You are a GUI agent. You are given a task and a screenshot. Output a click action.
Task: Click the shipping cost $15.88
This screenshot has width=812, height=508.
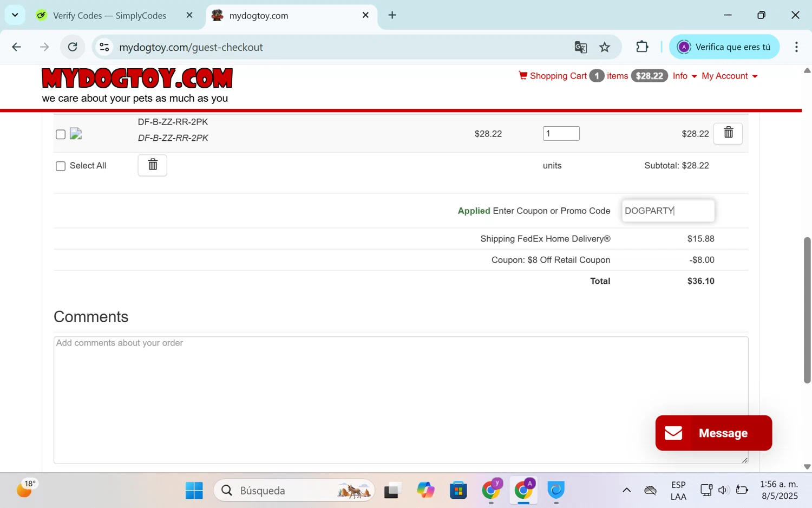[x=700, y=239]
